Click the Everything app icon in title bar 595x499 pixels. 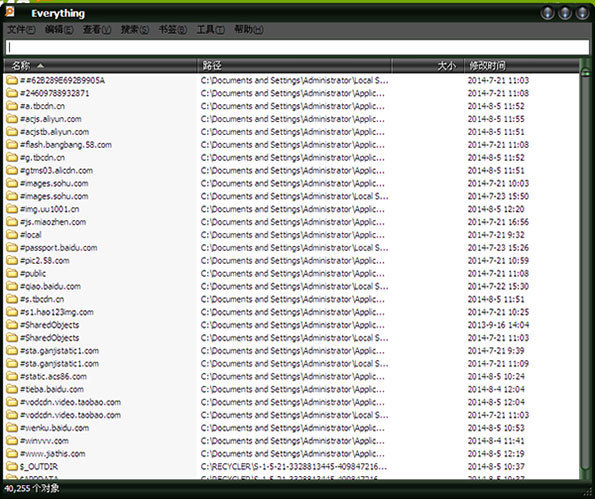coord(10,12)
